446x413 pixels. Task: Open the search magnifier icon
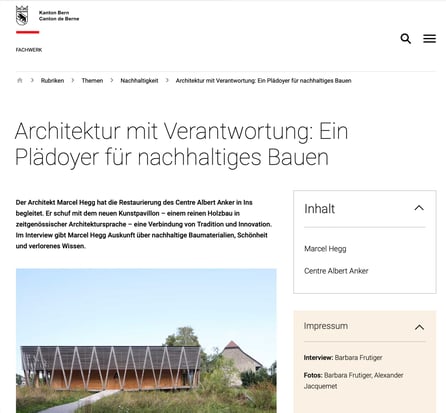pyautogui.click(x=405, y=39)
